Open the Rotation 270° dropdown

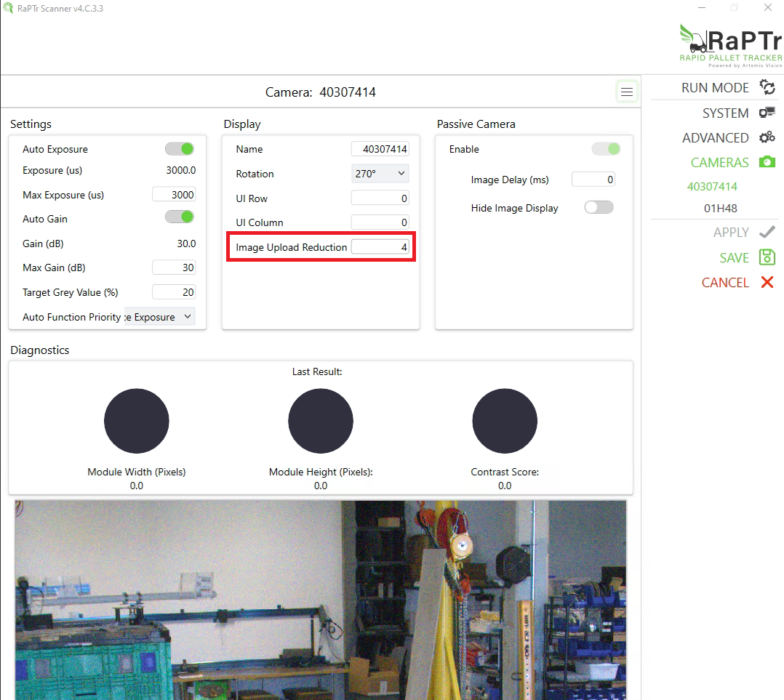pos(380,174)
